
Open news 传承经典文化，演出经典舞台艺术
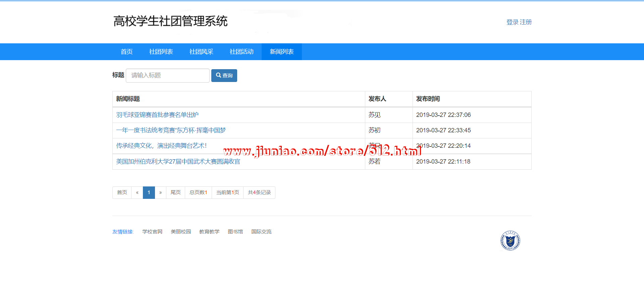pos(161,146)
